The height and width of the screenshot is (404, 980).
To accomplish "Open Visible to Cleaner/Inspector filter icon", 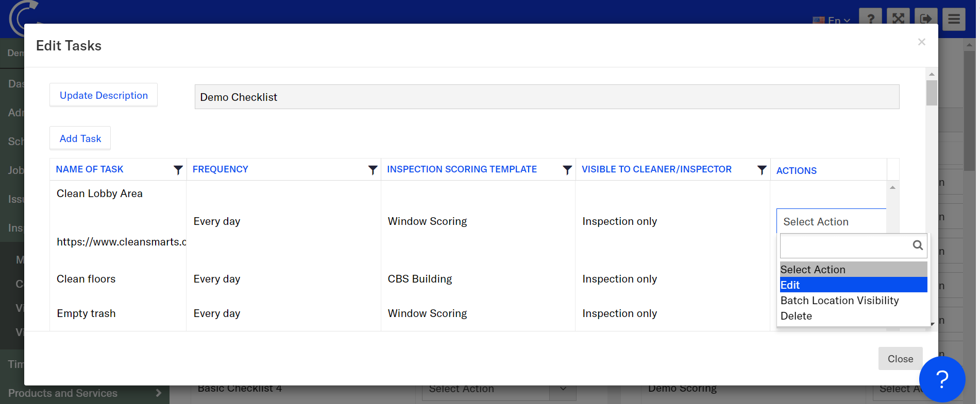I will point(762,170).
